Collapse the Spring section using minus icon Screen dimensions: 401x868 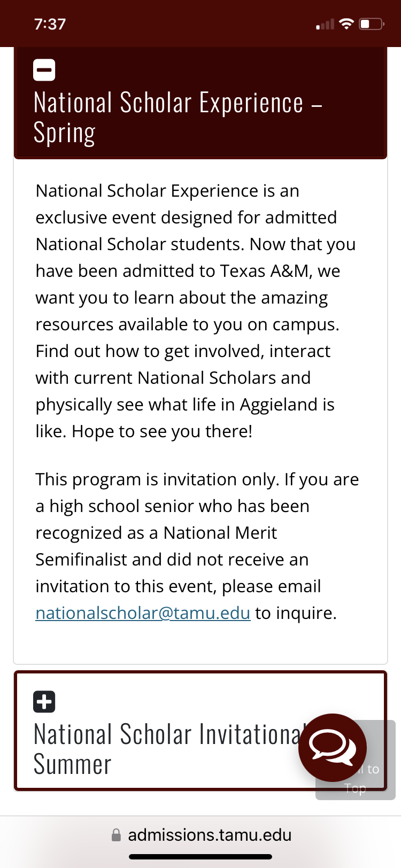pyautogui.click(x=44, y=70)
